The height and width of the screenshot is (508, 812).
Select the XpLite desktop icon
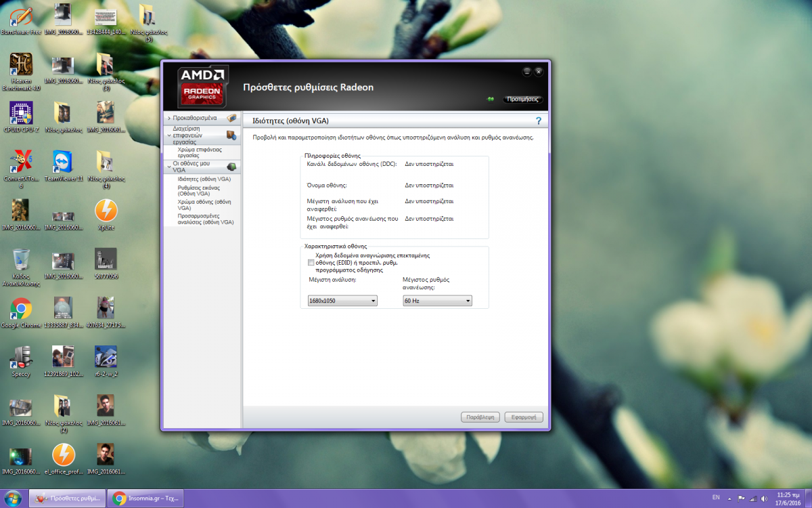click(x=106, y=215)
